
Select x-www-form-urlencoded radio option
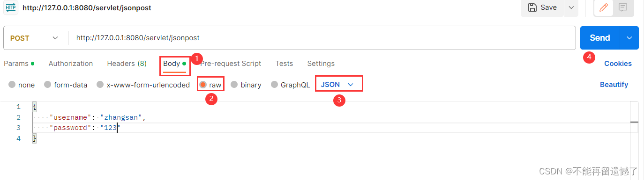(x=100, y=85)
